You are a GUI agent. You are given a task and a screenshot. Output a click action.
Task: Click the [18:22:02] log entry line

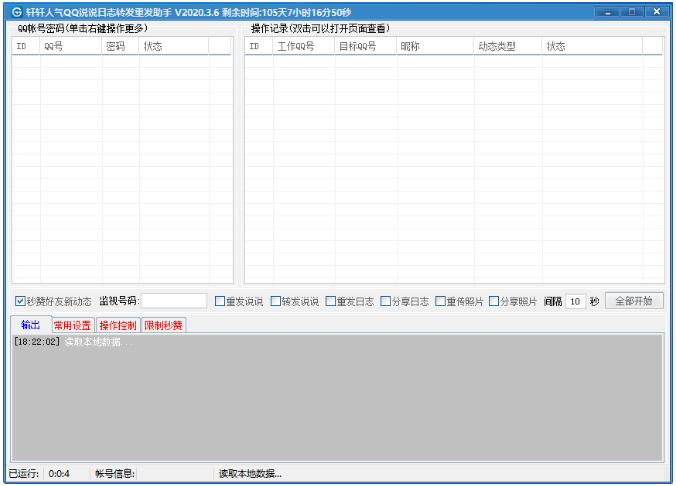pyautogui.click(x=73, y=342)
